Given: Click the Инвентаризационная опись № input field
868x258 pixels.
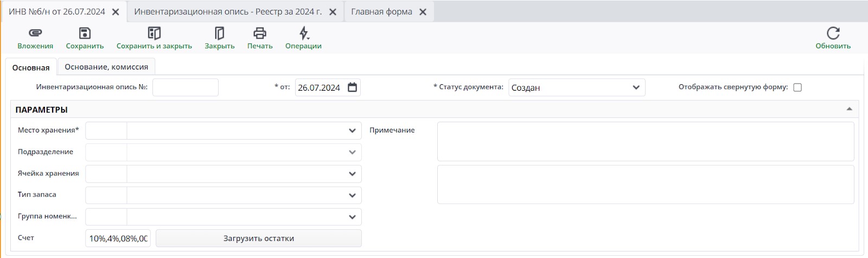Looking at the screenshot, I should (x=185, y=87).
